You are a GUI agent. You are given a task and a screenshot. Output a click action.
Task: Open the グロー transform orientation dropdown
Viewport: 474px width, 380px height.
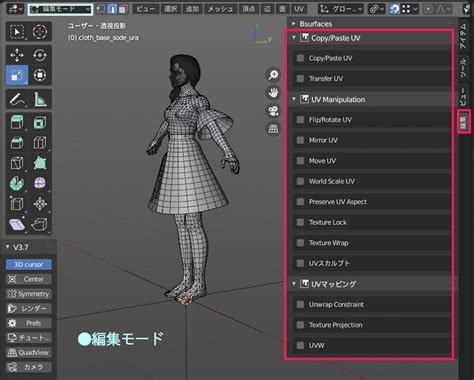click(341, 9)
